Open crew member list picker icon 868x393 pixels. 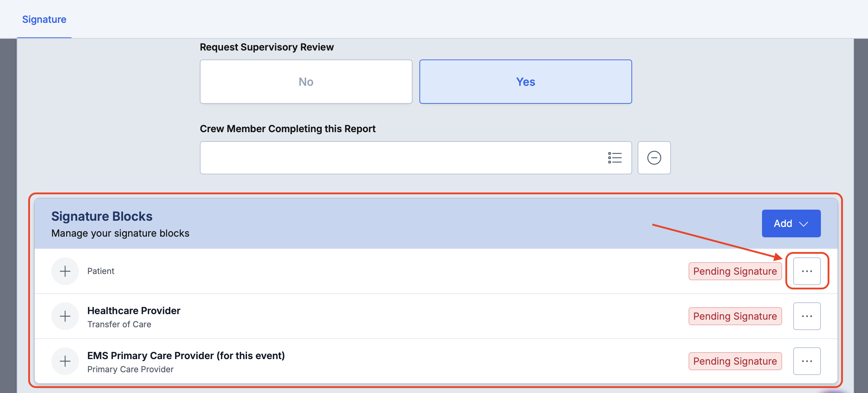[615, 158]
